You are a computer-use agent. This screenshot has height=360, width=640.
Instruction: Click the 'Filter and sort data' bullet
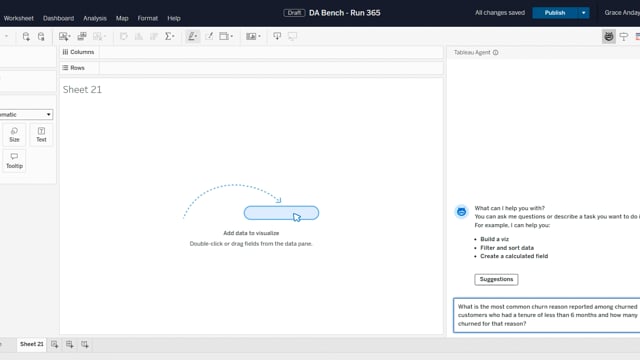[x=507, y=248]
